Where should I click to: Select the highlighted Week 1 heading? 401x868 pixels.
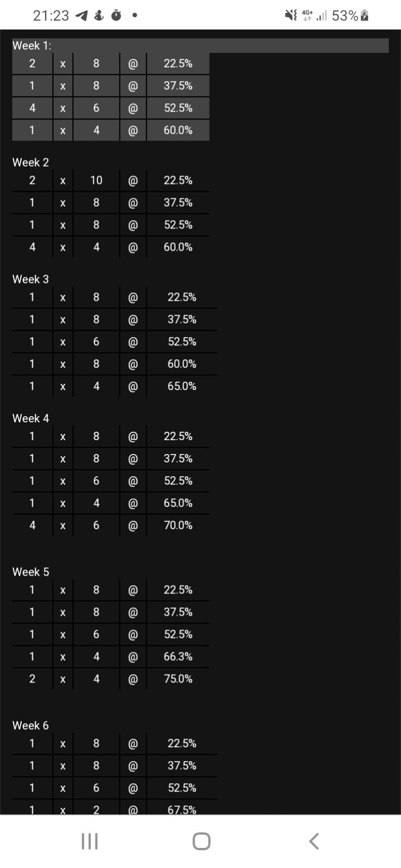point(32,46)
